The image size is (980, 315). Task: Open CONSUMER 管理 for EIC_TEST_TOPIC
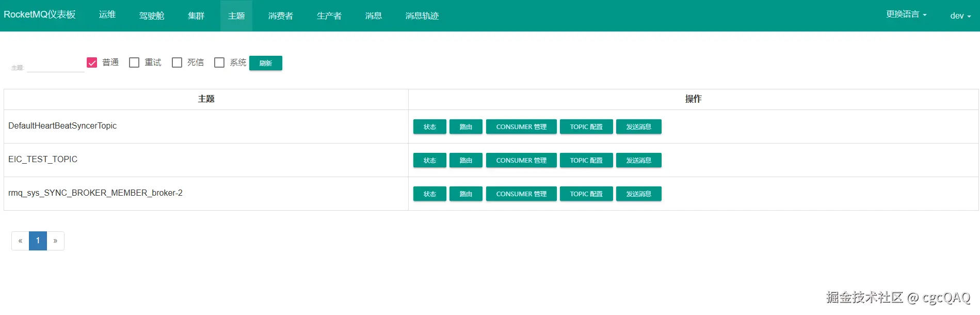[x=521, y=160]
